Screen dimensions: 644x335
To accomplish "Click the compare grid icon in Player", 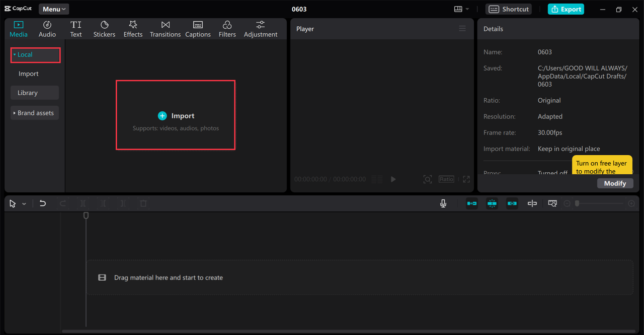I will 377,179.
